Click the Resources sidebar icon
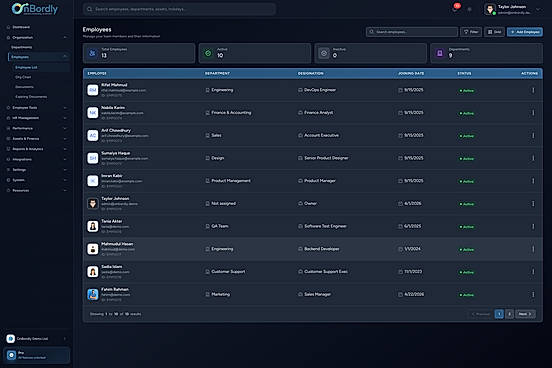 click(8, 190)
